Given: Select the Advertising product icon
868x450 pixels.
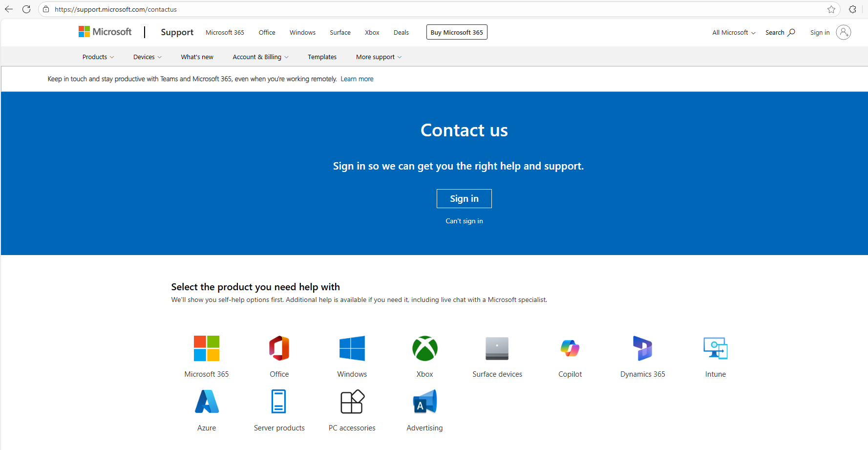Looking at the screenshot, I should 425,402.
